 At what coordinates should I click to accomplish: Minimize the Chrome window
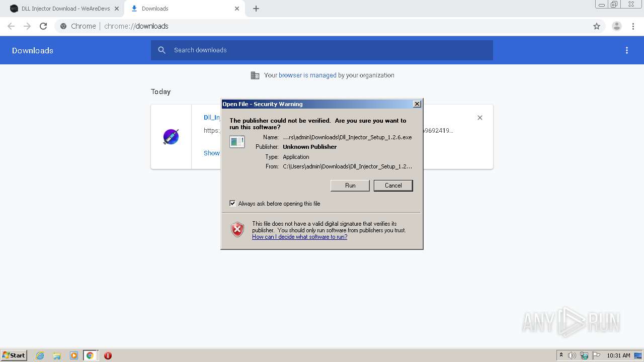click(x=601, y=5)
